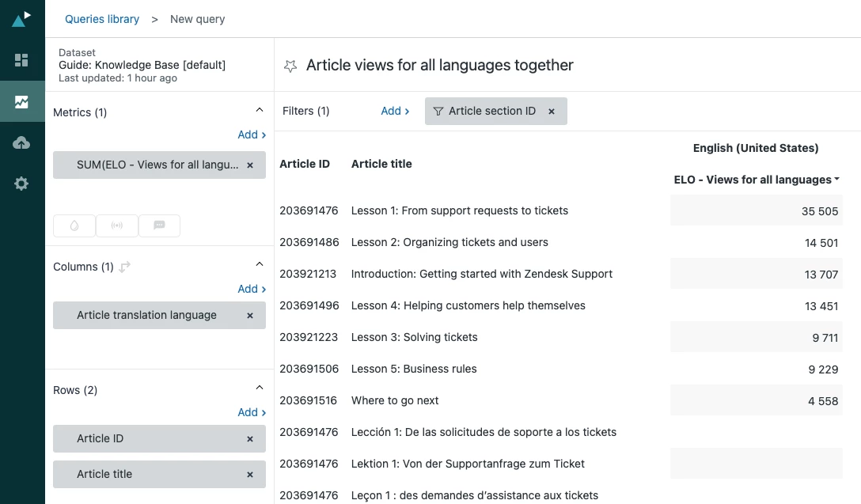Remove the Article section ID filter
Screen dimensions: 861x504
pos(552,112)
